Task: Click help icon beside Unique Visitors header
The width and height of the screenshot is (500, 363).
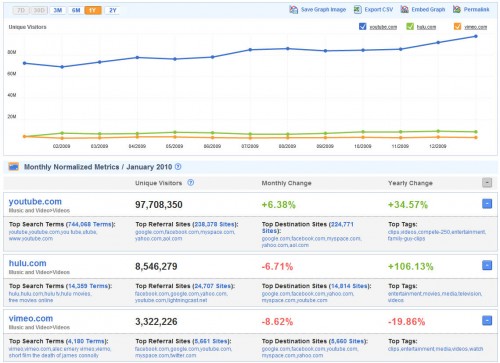Action: coord(191,183)
